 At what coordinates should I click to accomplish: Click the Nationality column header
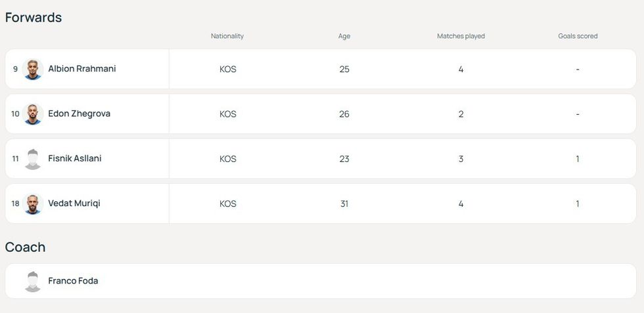click(x=227, y=36)
